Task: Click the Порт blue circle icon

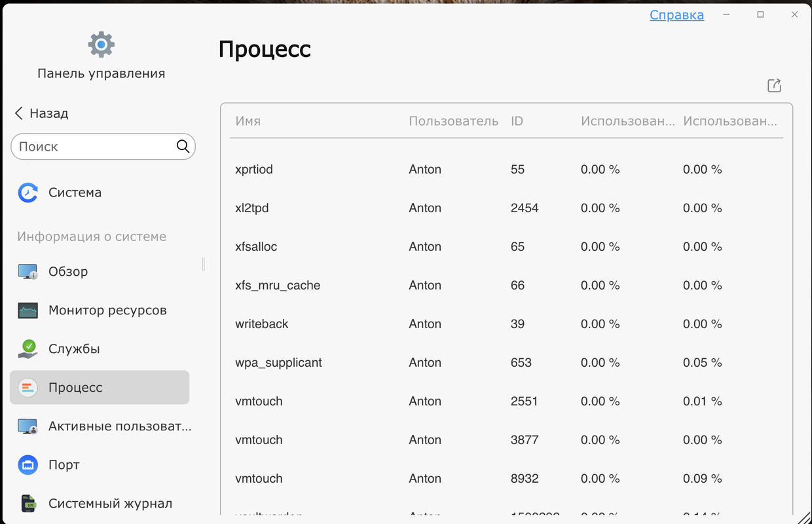Action: [28, 464]
